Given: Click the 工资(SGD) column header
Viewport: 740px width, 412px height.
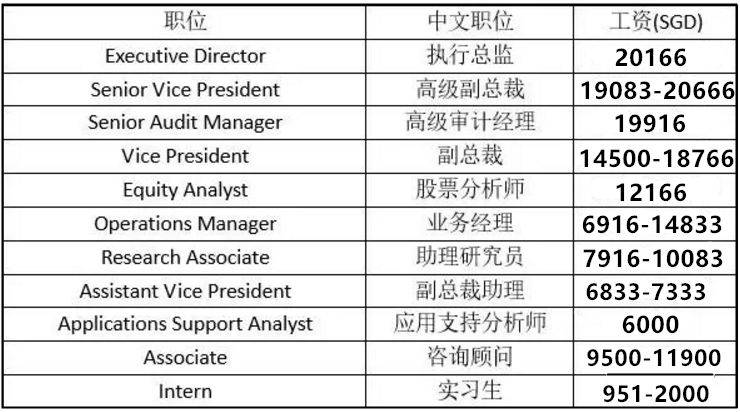Looking at the screenshot, I should tap(656, 21).
